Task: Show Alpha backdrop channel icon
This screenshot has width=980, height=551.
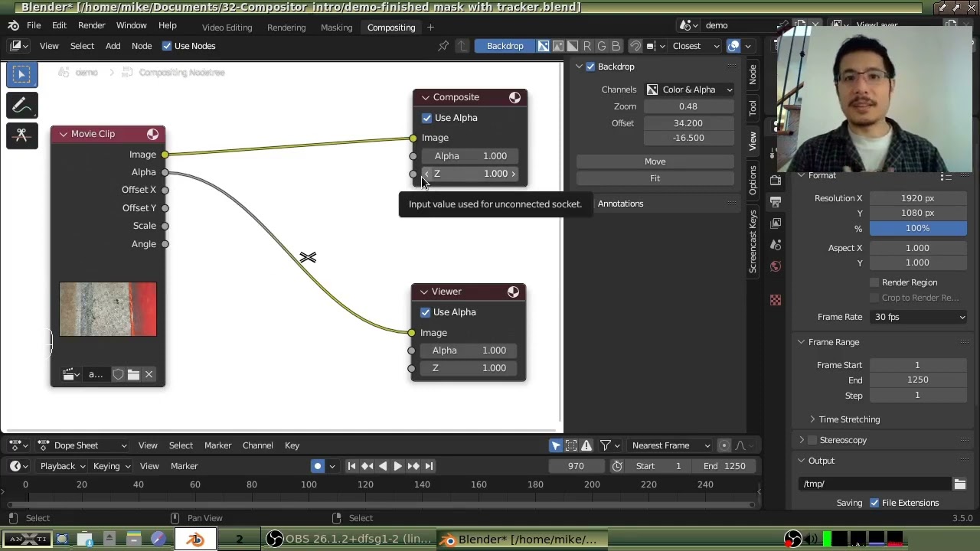Action: [573, 46]
